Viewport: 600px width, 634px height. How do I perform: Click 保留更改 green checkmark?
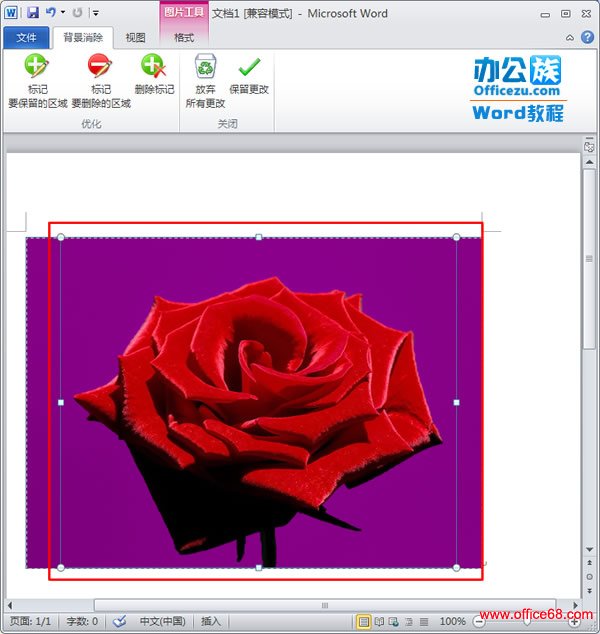pos(249,75)
